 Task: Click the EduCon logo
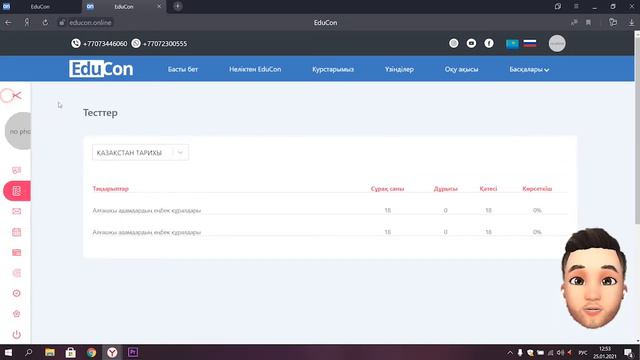pyautogui.click(x=101, y=69)
